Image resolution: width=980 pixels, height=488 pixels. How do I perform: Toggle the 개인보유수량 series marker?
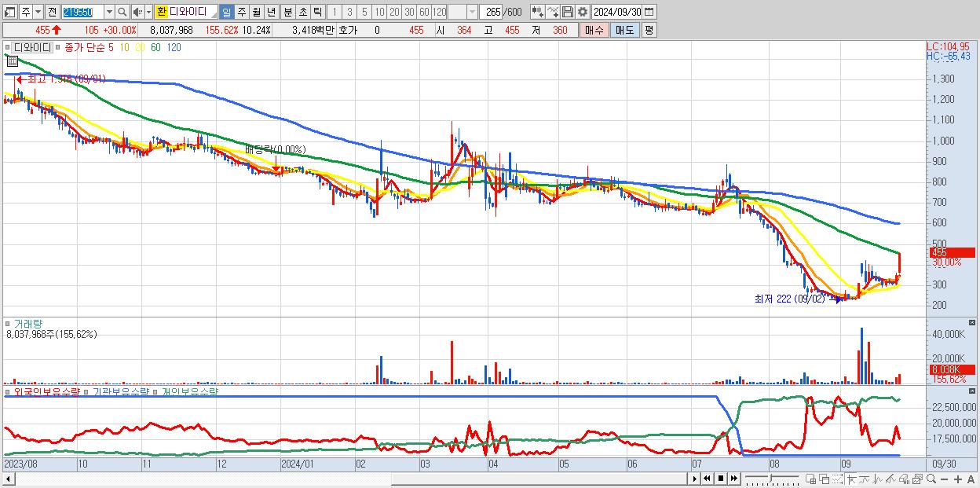tap(156, 391)
